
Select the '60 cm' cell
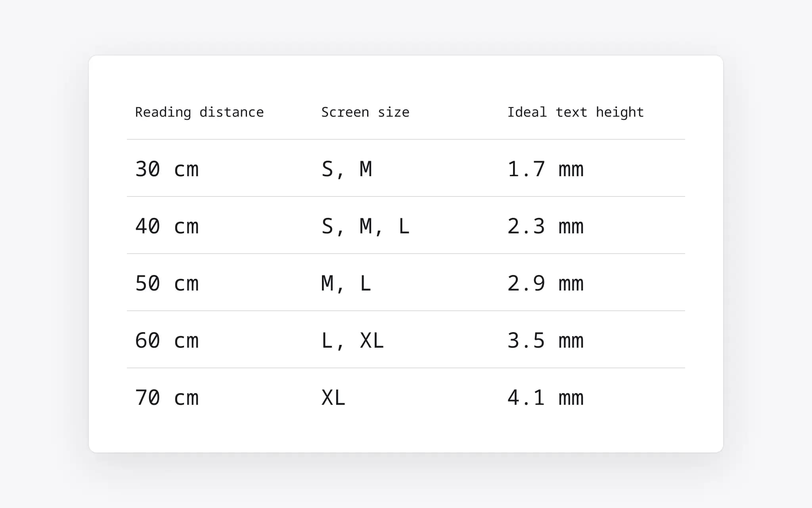click(167, 340)
